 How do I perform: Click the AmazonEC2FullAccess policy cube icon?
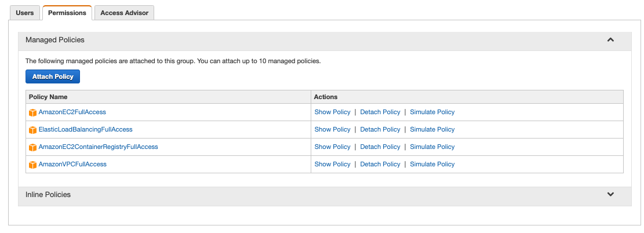point(33,112)
